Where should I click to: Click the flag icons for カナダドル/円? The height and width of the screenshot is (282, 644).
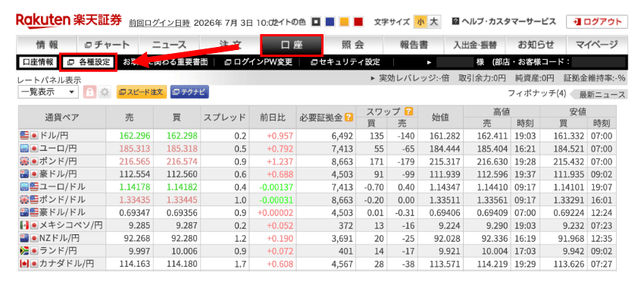(28, 264)
